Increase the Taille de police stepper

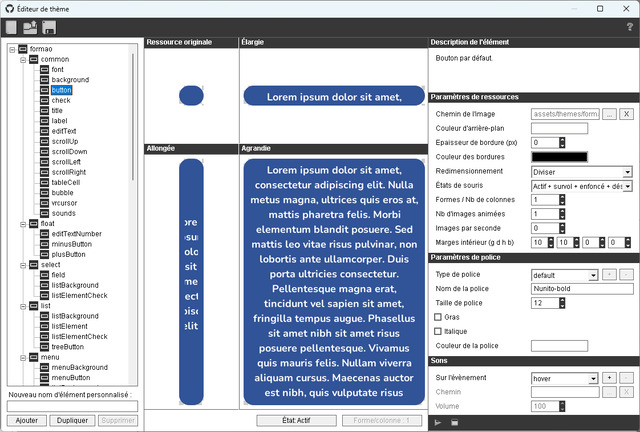point(562,301)
